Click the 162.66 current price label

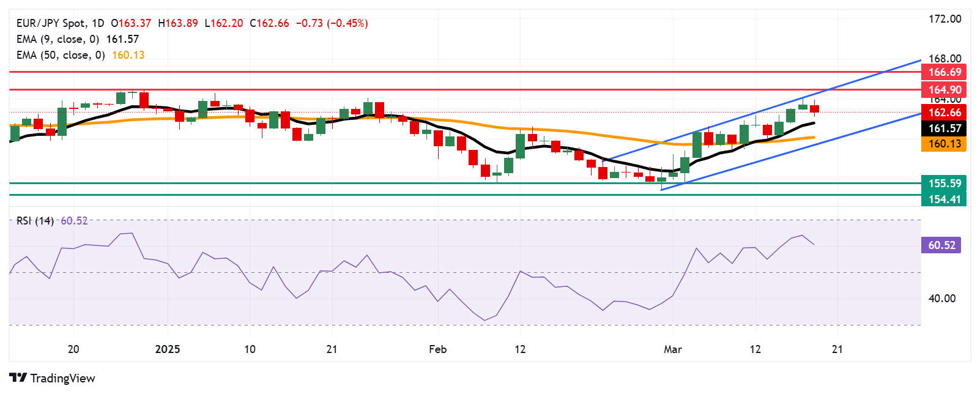[x=944, y=113]
